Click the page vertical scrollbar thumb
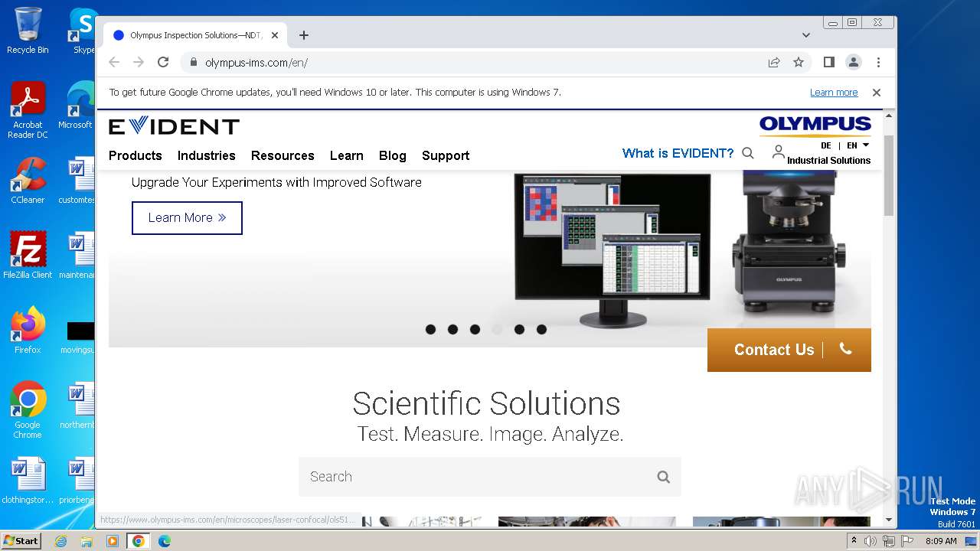This screenshot has width=980, height=551. [x=889, y=174]
